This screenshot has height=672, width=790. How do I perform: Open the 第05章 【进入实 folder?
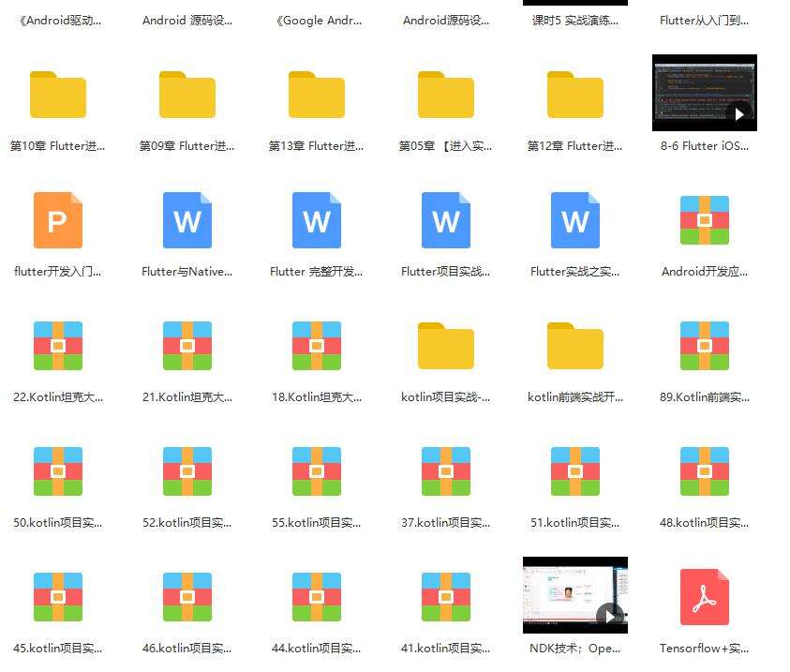point(445,94)
